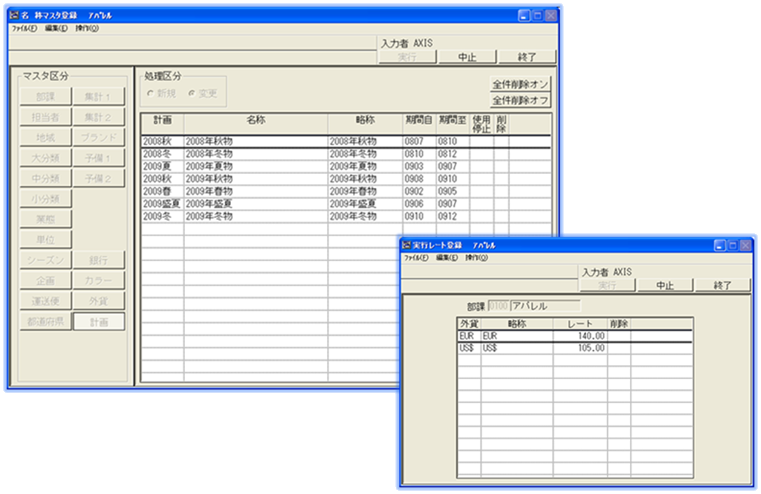
Task: Select the 変更 radio button
Action: pos(191,93)
